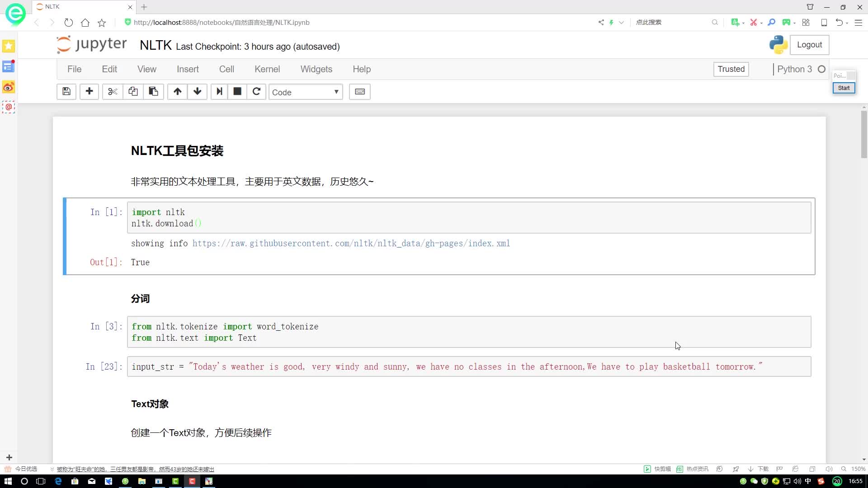This screenshot has width=868, height=488.
Task: Expand the move cell up icon
Action: [177, 92]
